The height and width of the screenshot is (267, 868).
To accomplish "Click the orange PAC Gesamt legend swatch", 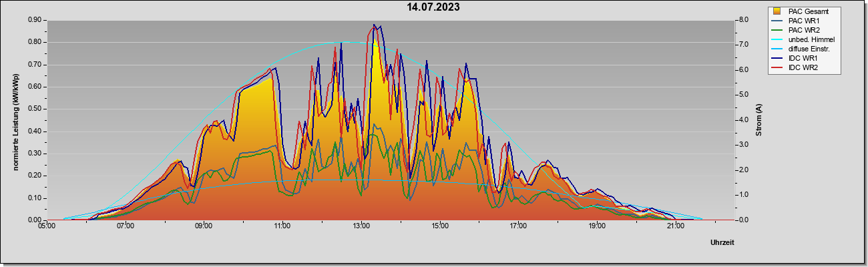I will tap(777, 11).
